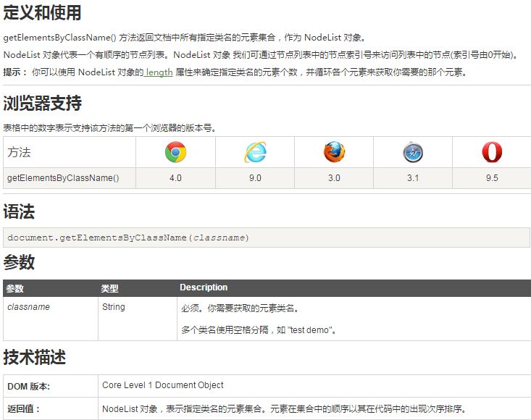Image resolution: width=531 pixels, height=420 pixels.
Task: Click getElementsByClassName() in the browser table
Action: point(63,178)
